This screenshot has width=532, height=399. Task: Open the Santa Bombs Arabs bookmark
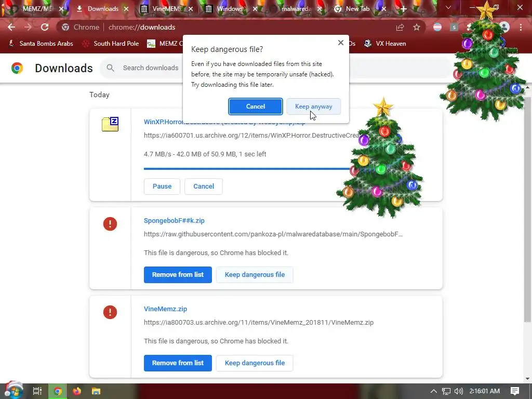point(41,44)
